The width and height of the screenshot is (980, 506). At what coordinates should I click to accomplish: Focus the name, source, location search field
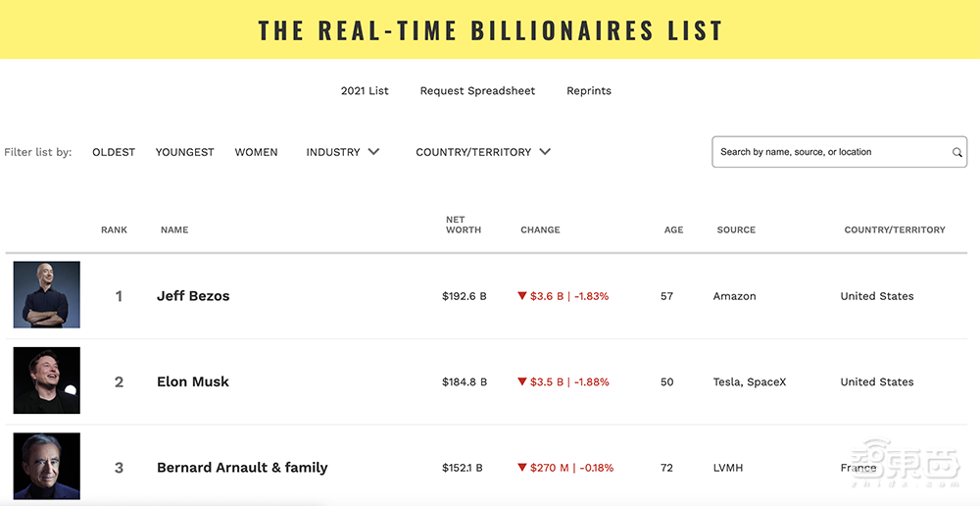pos(833,152)
